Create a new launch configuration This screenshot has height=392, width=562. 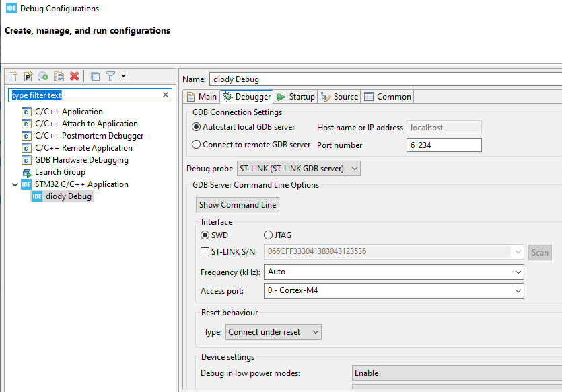pos(13,76)
